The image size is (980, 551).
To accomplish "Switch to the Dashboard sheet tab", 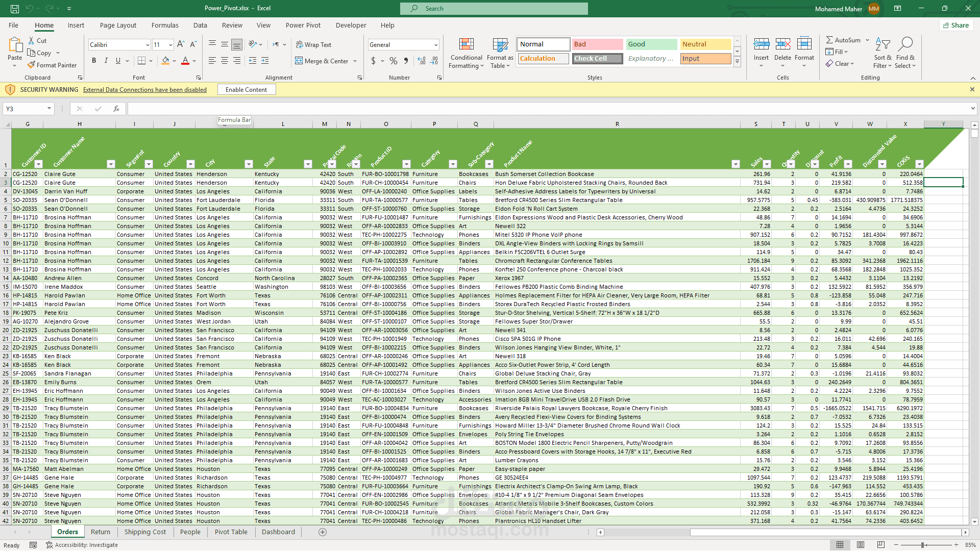I will tap(278, 532).
